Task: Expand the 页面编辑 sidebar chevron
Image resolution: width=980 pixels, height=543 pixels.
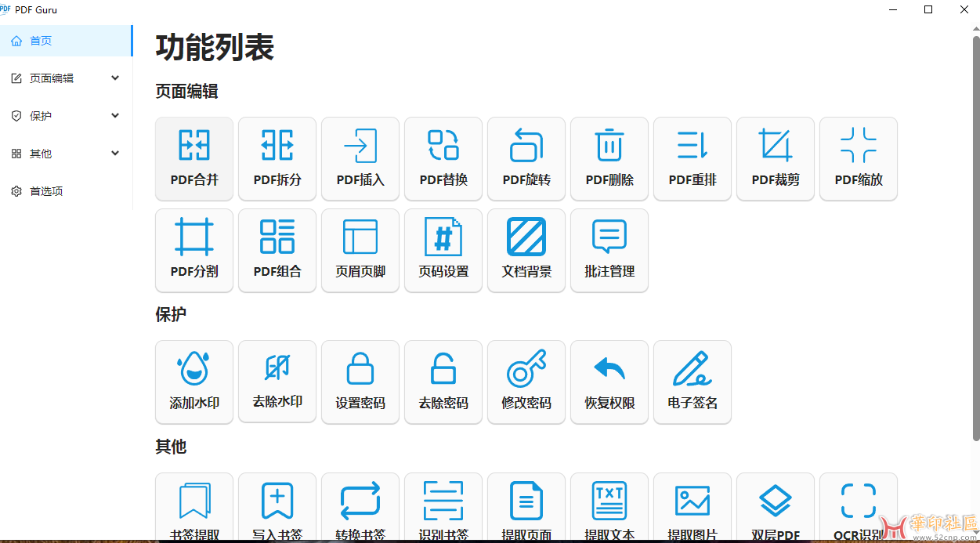Action: (x=115, y=78)
